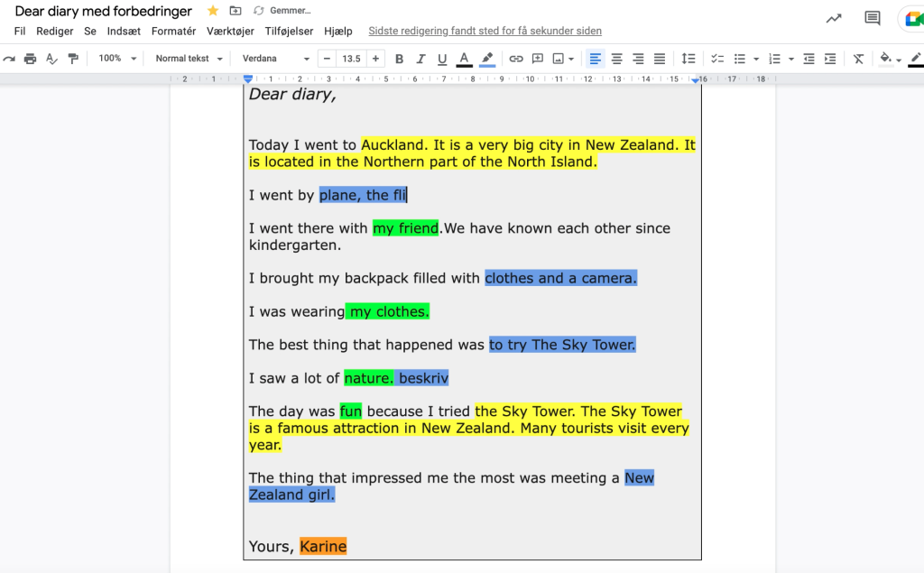
Task: Run spelling and grammar check
Action: click(x=51, y=59)
